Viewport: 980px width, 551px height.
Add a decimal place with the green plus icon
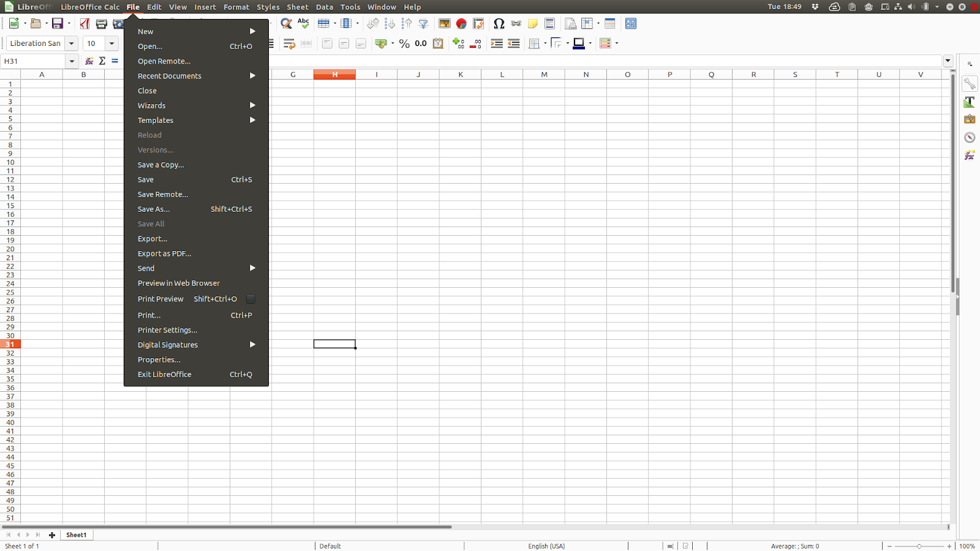coord(458,43)
